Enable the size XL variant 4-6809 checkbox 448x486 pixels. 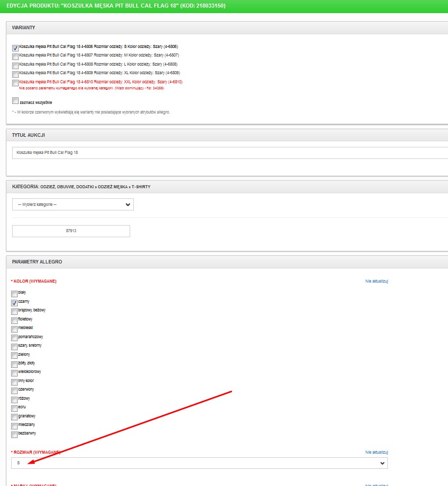coord(15,74)
